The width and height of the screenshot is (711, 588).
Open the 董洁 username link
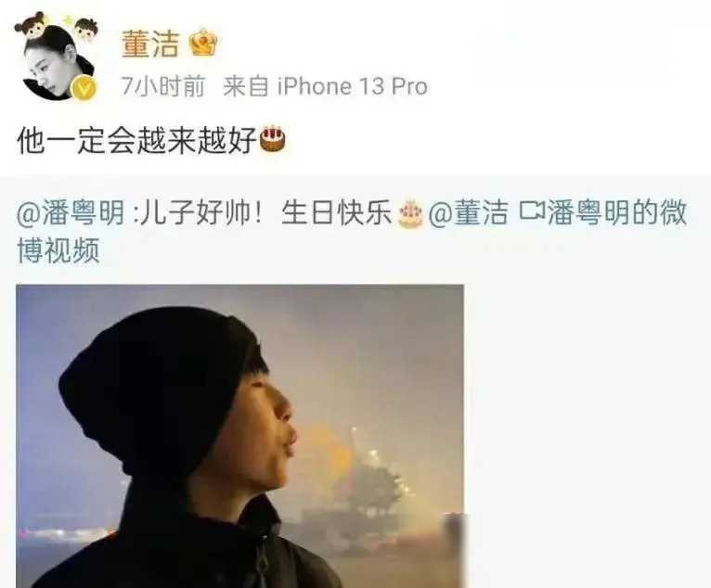pos(150,44)
